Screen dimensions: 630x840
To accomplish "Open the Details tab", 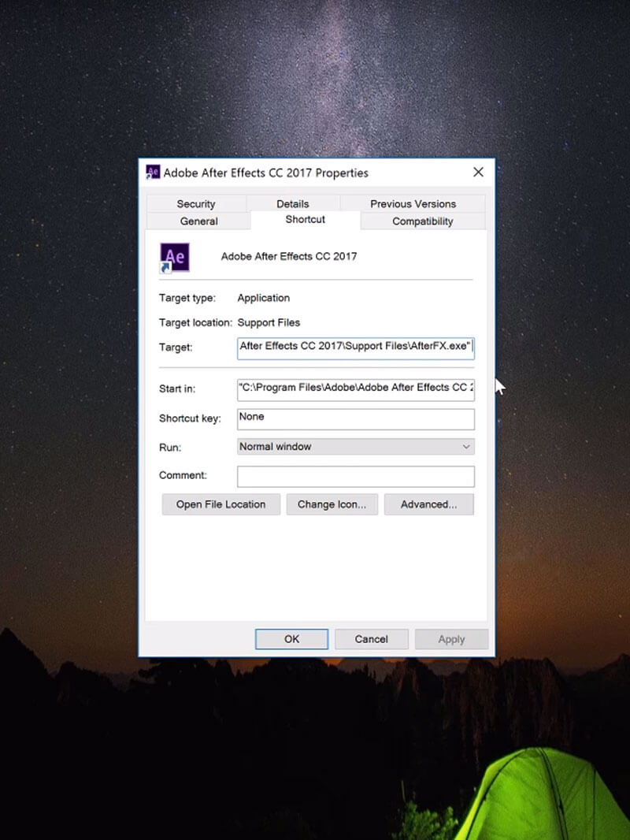I will (x=293, y=204).
